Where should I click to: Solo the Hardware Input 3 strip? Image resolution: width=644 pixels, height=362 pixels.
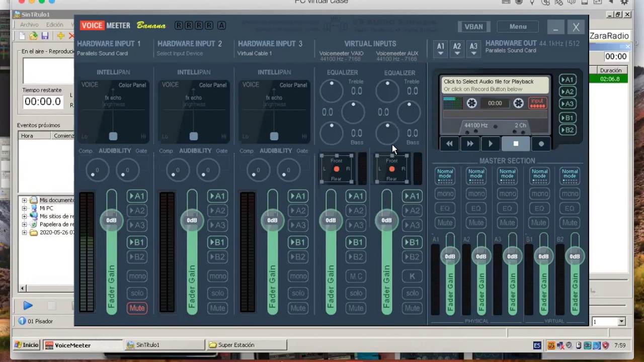(298, 293)
